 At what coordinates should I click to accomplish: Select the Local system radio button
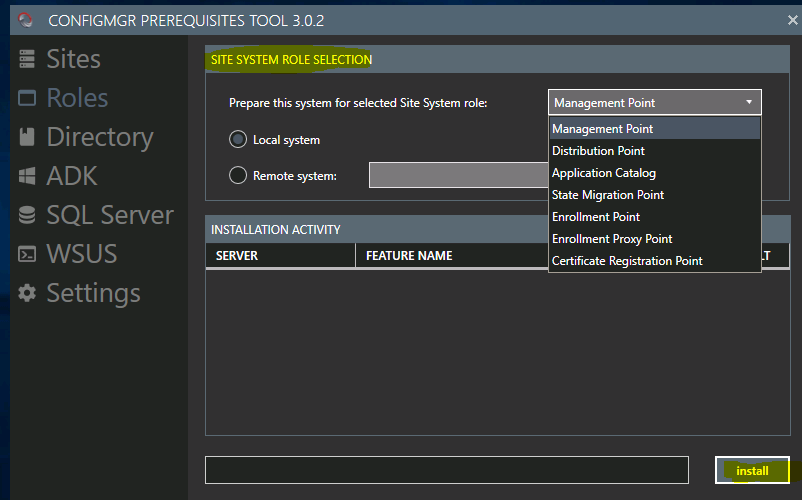pyautogui.click(x=238, y=139)
